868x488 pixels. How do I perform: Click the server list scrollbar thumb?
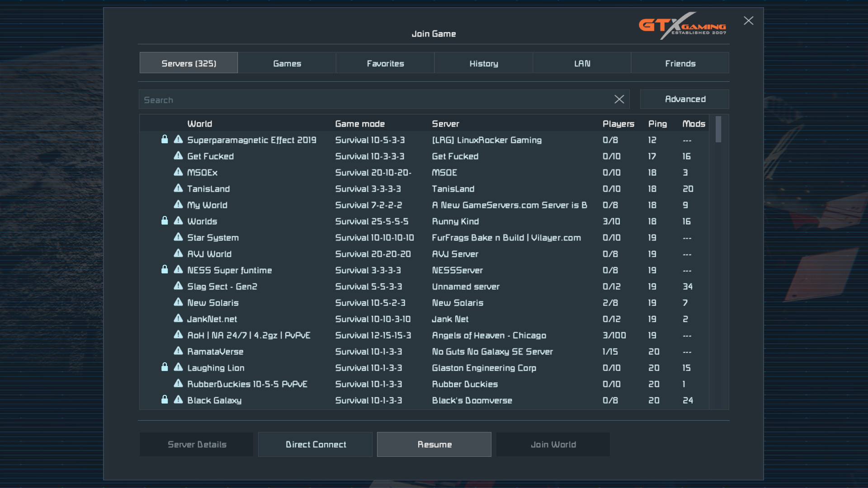(718, 129)
